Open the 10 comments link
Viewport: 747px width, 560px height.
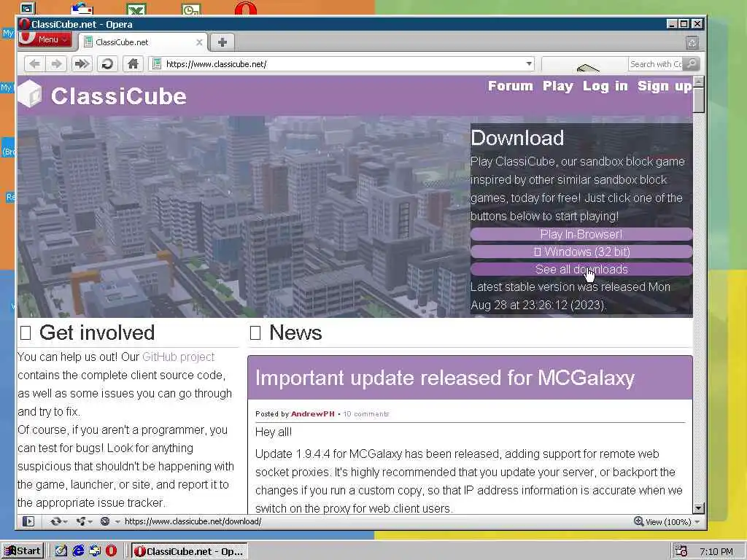(x=366, y=414)
